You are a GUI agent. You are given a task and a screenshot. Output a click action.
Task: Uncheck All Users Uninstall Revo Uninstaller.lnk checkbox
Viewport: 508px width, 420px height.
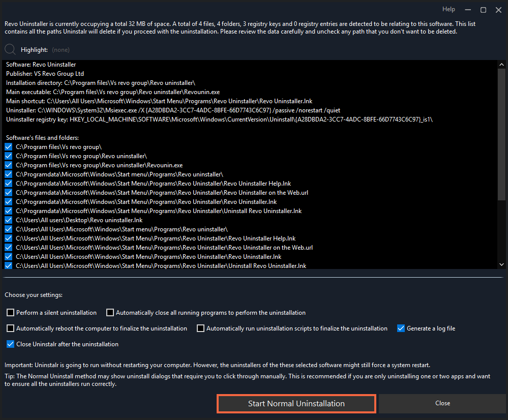(9, 265)
